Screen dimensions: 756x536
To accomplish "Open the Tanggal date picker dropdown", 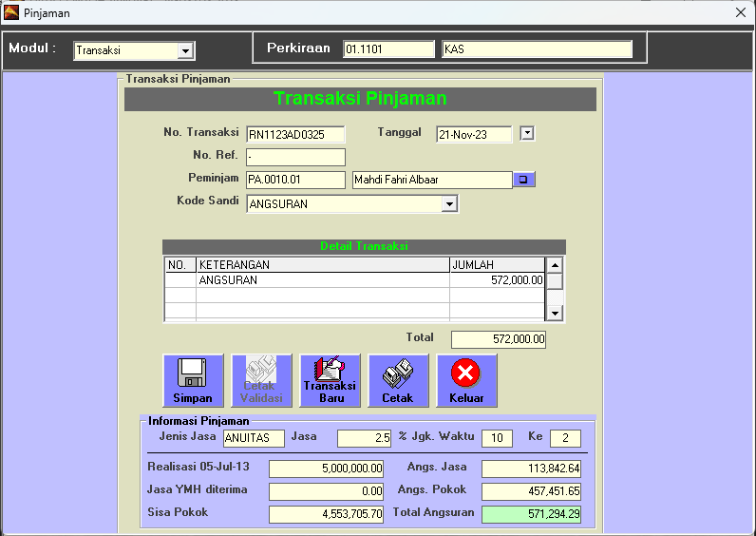I will 527,134.
